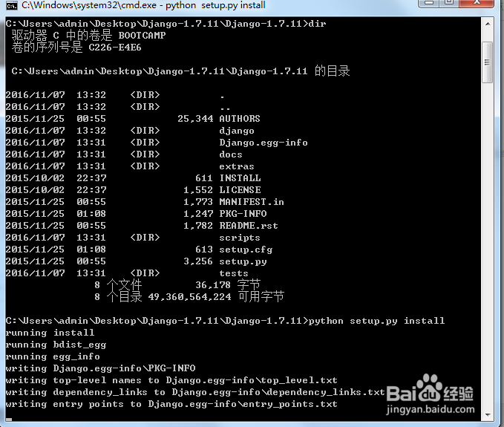Click the '1,552' size of LICENSE file
The width and height of the screenshot is (504, 427).
click(198, 190)
